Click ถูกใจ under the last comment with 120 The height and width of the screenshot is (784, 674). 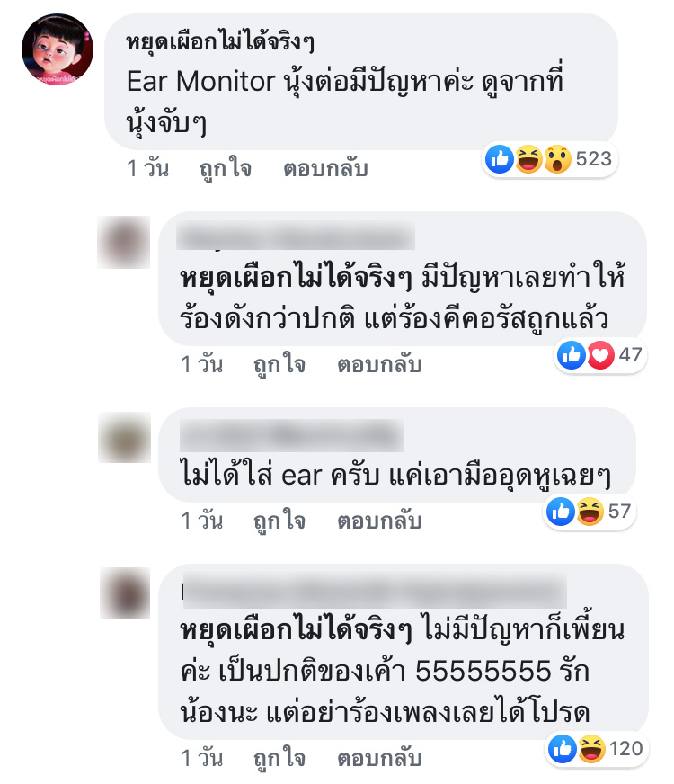[279, 758]
